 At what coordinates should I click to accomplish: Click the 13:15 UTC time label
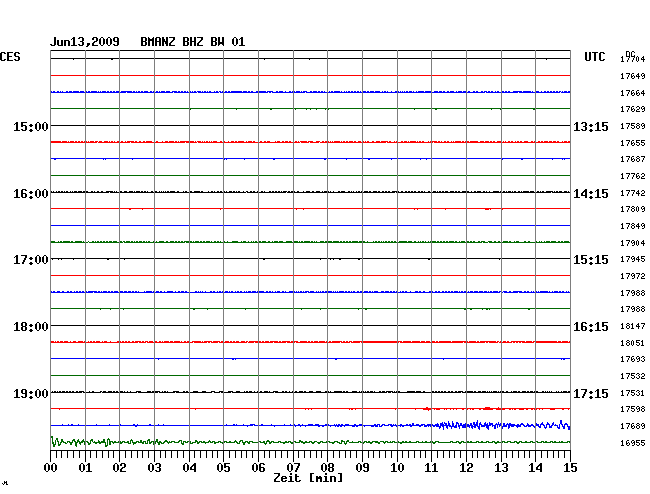[x=591, y=126]
